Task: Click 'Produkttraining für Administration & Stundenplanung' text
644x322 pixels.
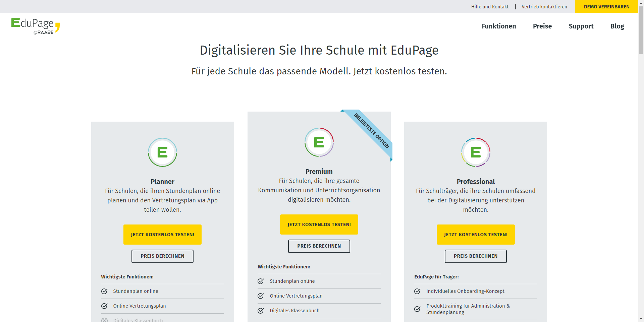Action: [468, 309]
